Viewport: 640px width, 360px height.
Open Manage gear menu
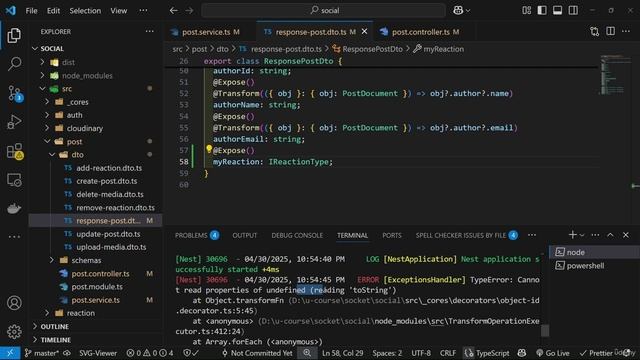(x=14, y=331)
